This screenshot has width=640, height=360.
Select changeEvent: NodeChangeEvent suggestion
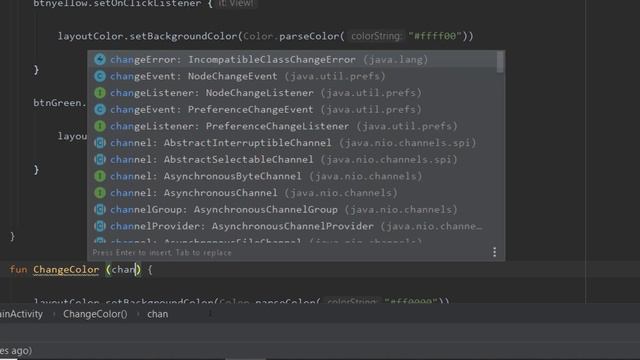[x=292, y=76]
